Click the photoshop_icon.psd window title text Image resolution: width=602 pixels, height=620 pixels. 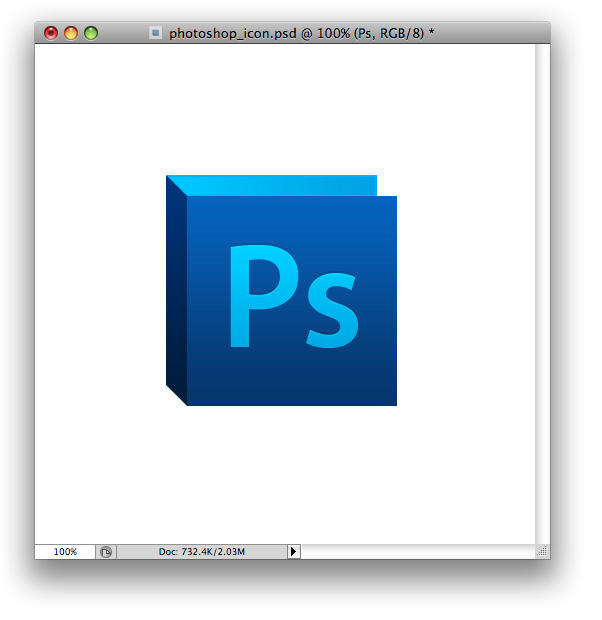pos(301,33)
